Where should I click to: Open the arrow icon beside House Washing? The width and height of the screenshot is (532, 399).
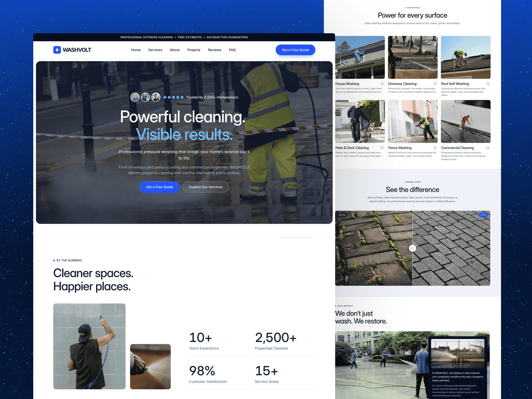382,84
